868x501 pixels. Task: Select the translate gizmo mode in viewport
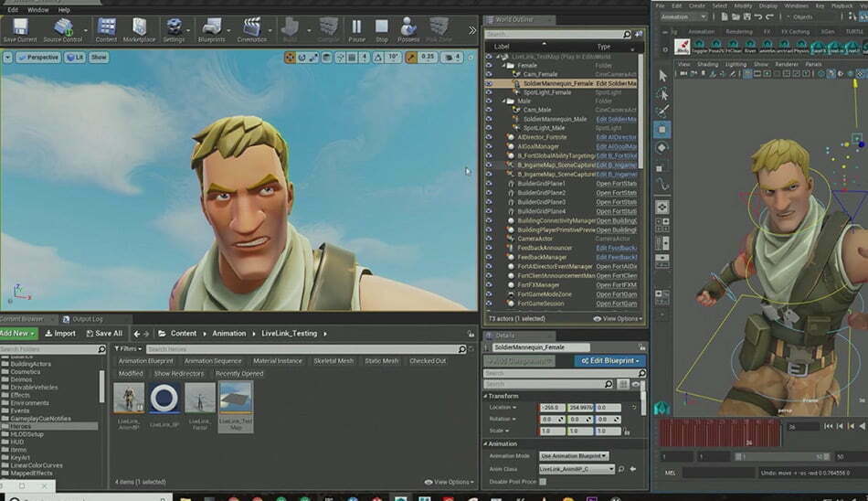click(x=290, y=57)
